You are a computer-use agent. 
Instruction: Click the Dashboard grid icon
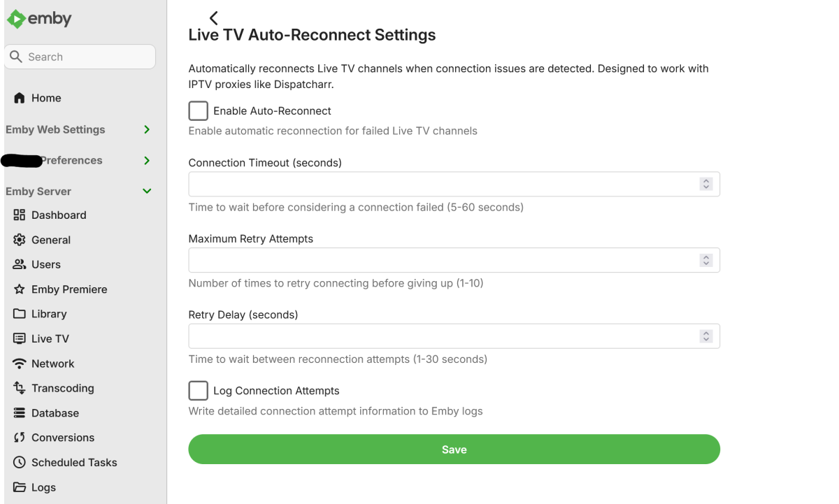tap(20, 215)
